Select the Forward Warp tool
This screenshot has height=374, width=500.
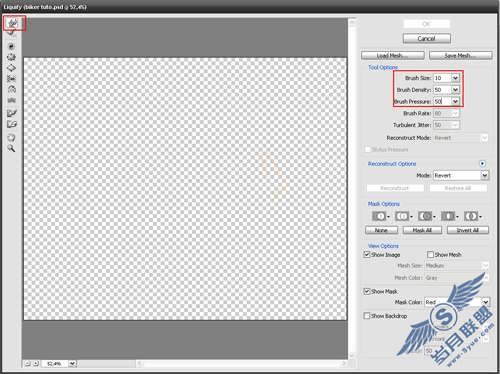point(12,23)
